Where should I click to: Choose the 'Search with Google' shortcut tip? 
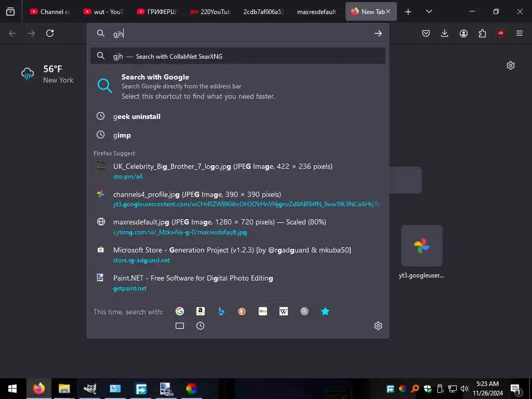click(238, 86)
